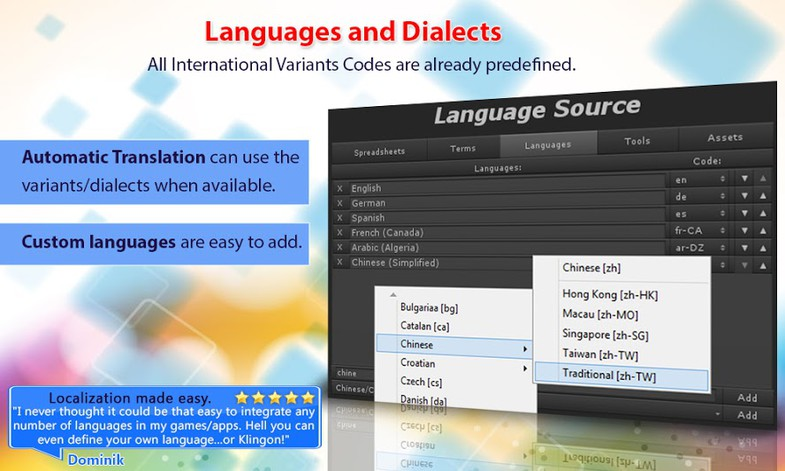The height and width of the screenshot is (471, 785).
Task: Move English down with down arrow
Action: pos(744,179)
